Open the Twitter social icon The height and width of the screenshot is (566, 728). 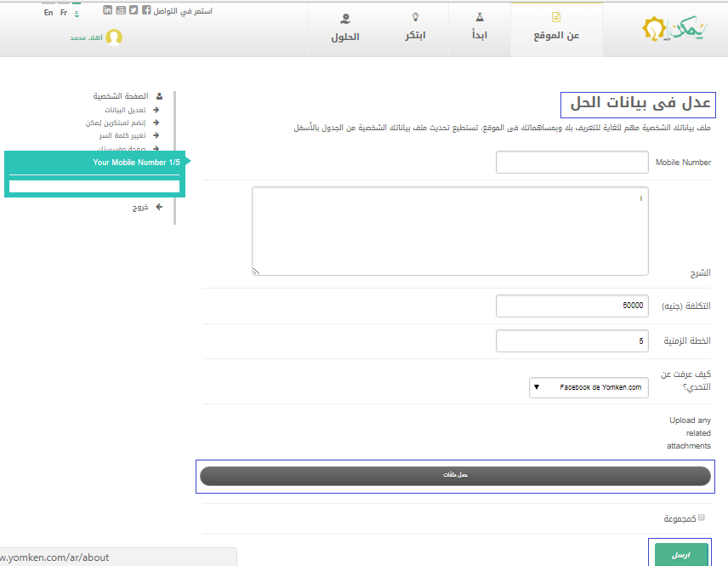134,10
